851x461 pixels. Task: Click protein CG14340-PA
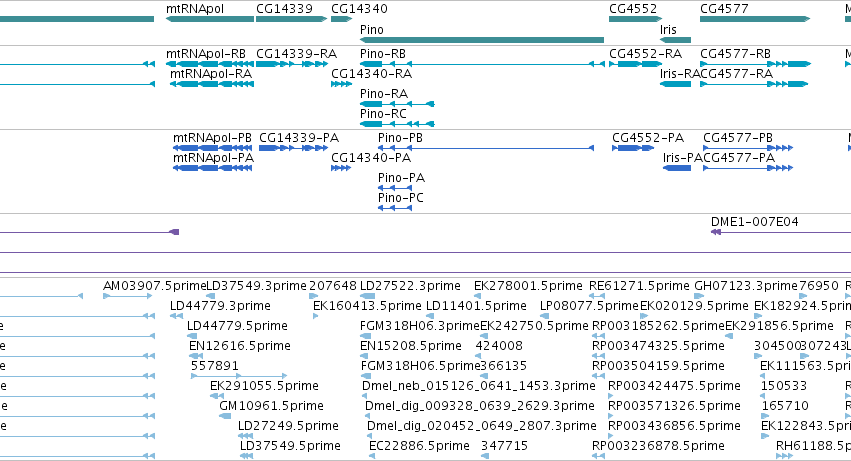point(371,158)
